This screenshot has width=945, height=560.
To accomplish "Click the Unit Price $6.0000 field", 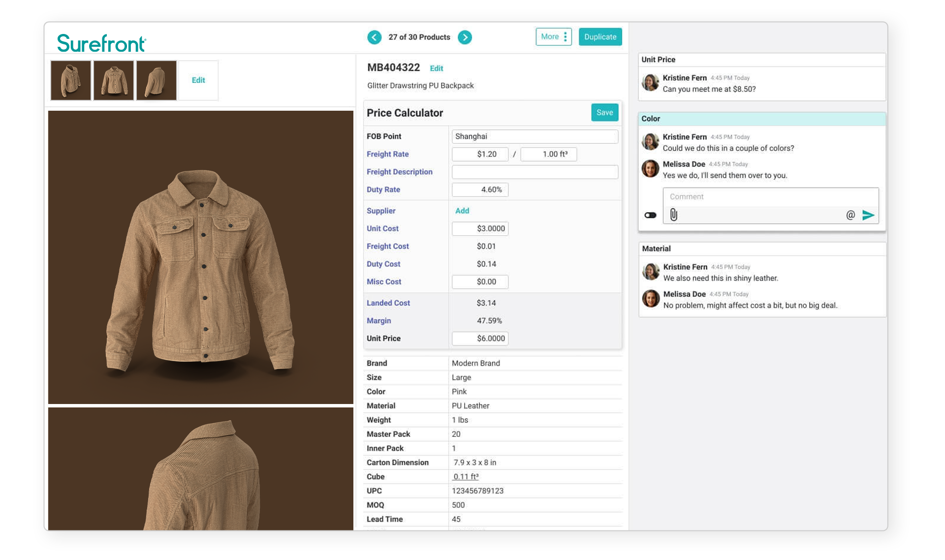I will point(480,338).
